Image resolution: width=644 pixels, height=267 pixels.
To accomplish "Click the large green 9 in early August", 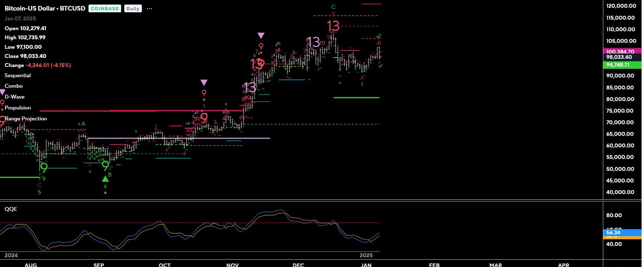I will (x=44, y=167).
